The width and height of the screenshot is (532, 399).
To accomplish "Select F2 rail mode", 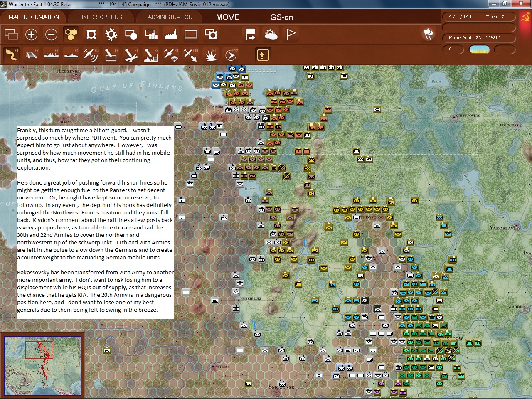I will (31, 54).
